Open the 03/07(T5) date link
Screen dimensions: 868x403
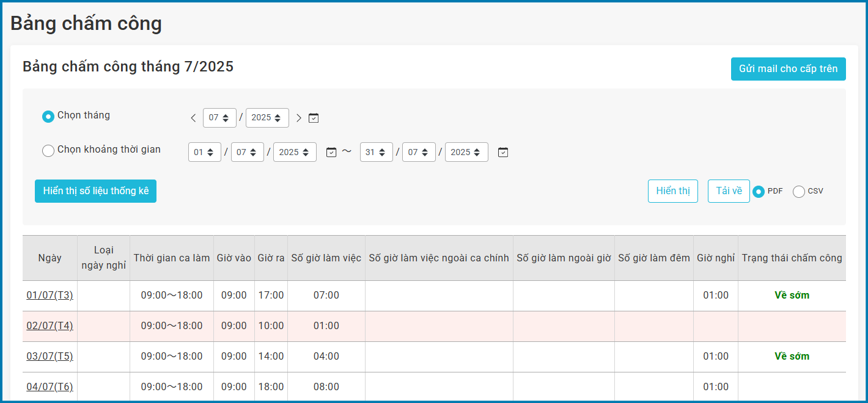(x=50, y=357)
